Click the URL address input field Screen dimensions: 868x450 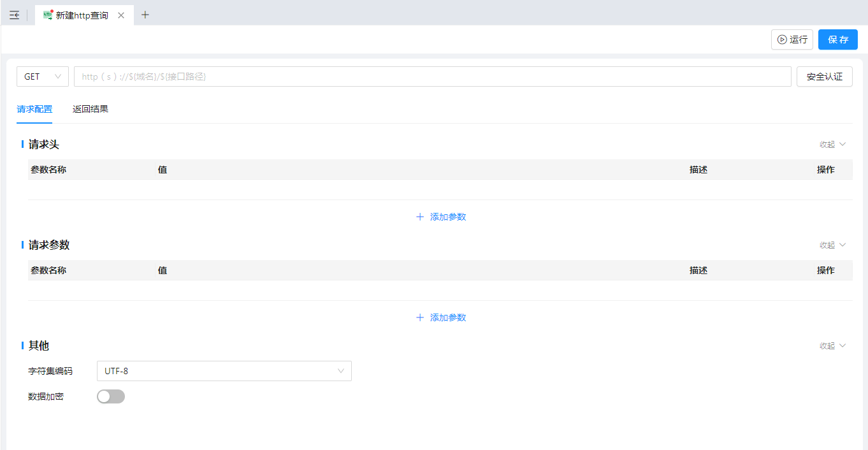tap(432, 76)
